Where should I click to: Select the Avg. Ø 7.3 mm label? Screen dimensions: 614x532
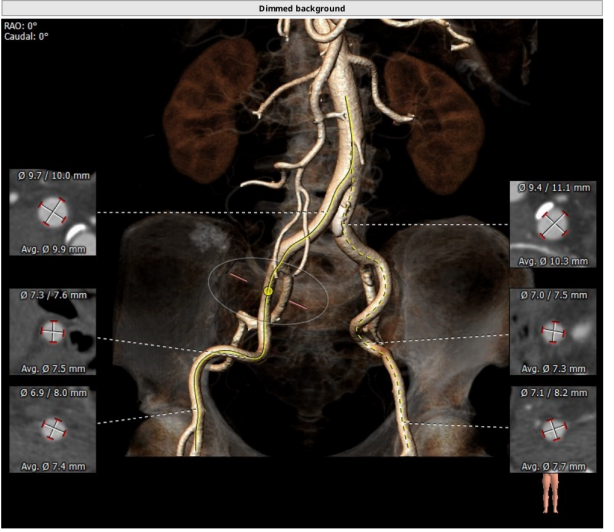point(553,368)
